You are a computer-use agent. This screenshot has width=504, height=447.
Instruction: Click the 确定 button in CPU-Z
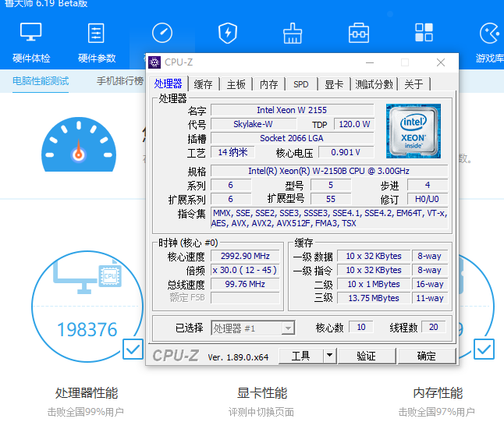point(427,356)
